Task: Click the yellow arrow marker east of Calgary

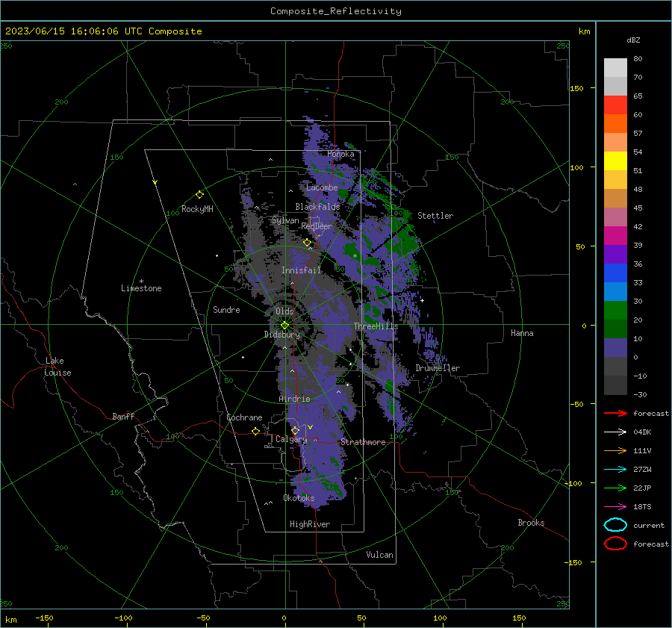Action: (x=310, y=427)
